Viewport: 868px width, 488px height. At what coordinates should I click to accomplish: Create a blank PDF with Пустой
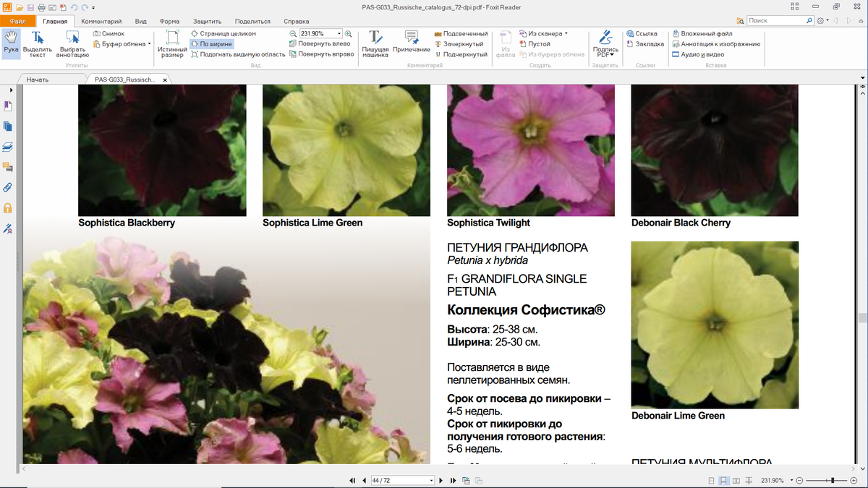pyautogui.click(x=535, y=43)
